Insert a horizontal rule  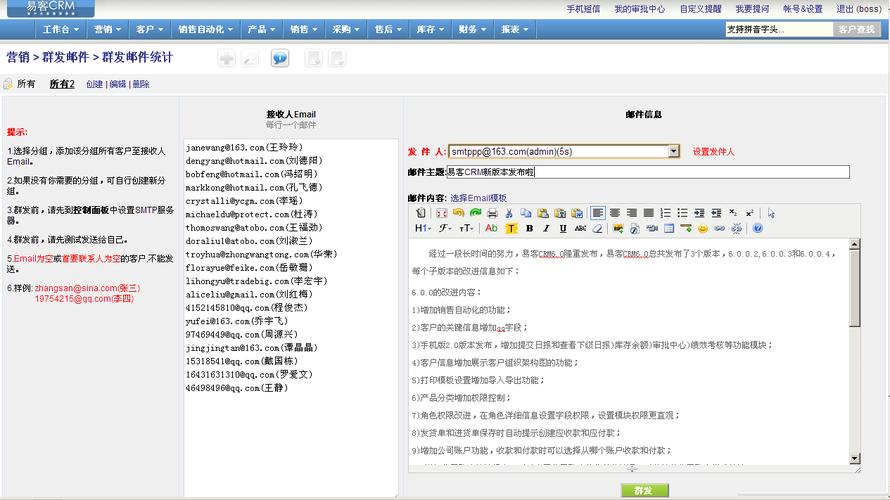tap(686, 228)
